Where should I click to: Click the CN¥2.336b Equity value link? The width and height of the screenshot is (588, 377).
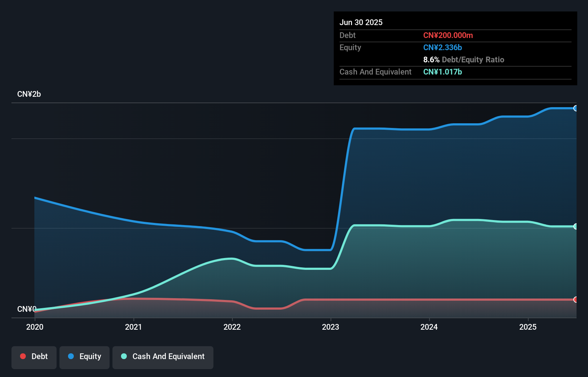click(x=443, y=47)
